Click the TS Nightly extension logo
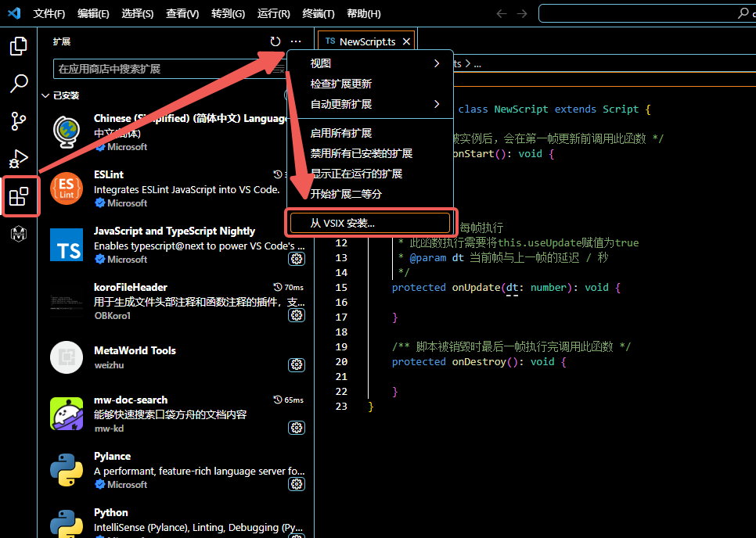 67,245
